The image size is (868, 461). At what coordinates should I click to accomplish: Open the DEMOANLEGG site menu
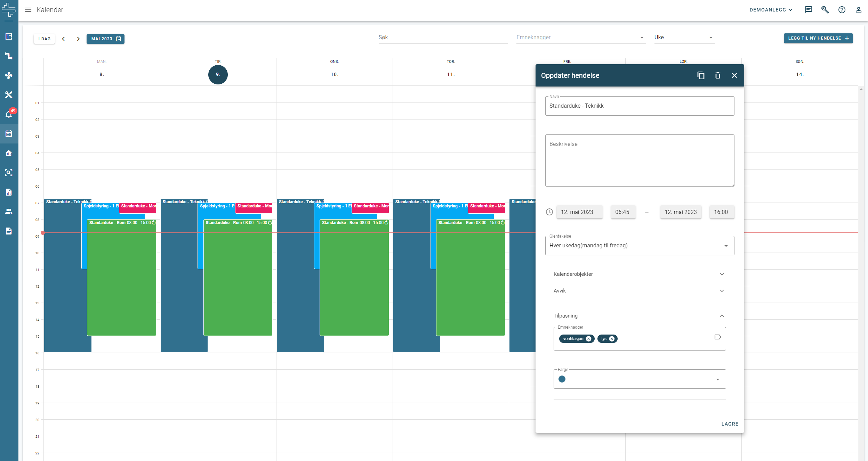pos(771,10)
